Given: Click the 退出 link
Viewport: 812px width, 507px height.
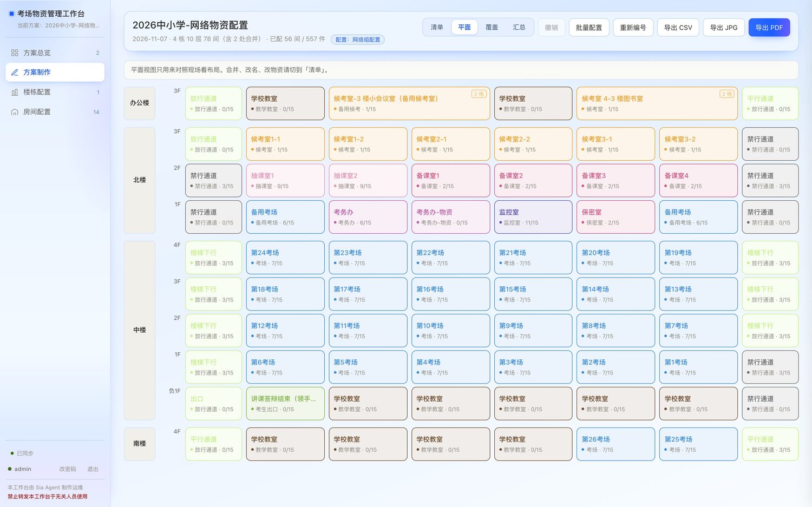Looking at the screenshot, I should click(x=93, y=469).
